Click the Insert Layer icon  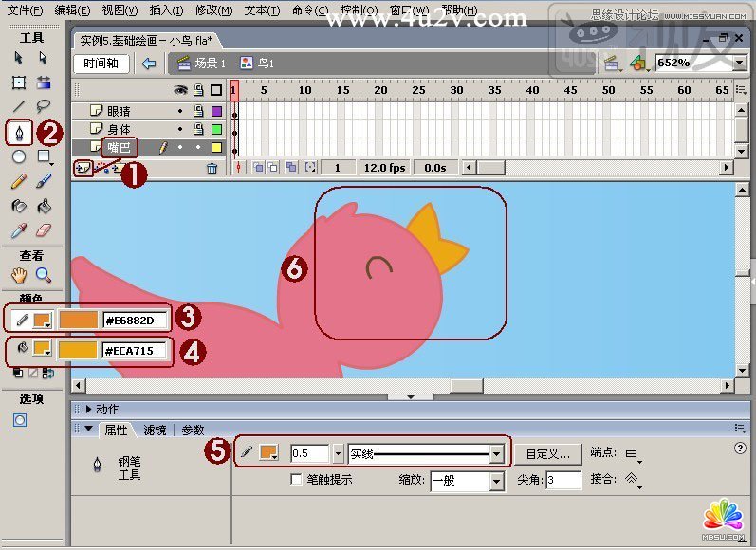coord(83,168)
